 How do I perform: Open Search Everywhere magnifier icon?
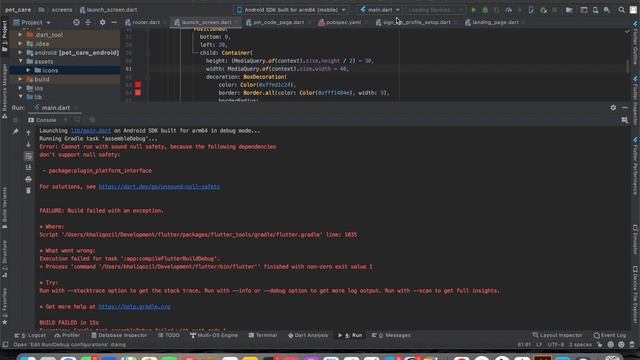click(621, 10)
